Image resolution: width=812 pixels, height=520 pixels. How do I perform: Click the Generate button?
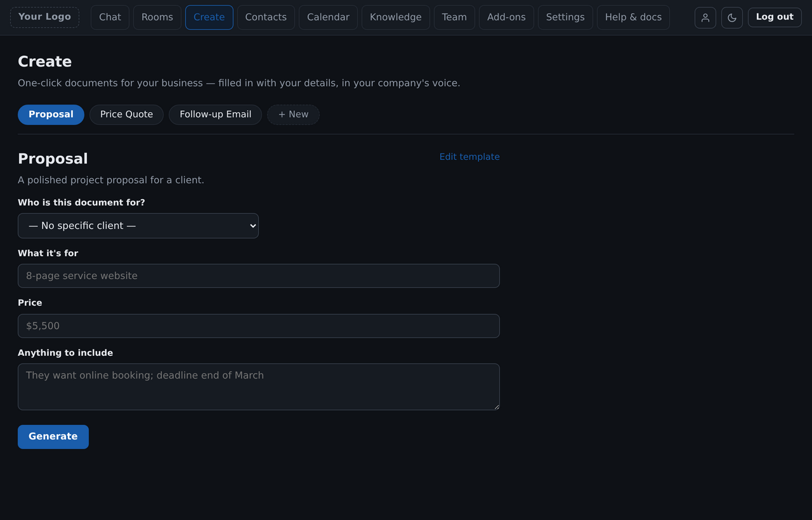[x=53, y=437]
